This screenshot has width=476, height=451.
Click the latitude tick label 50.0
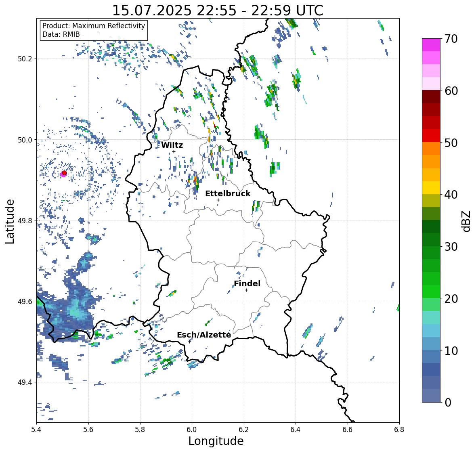coord(25,140)
